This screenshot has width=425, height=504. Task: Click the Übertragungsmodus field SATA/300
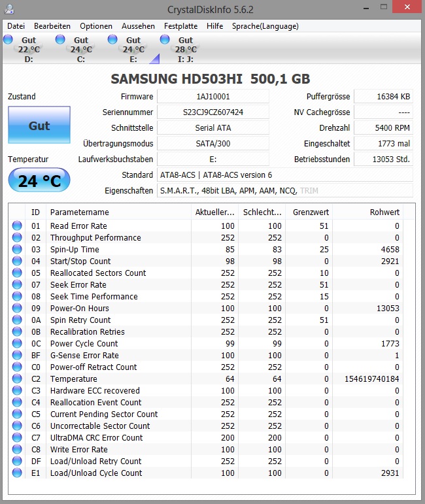[212, 143]
